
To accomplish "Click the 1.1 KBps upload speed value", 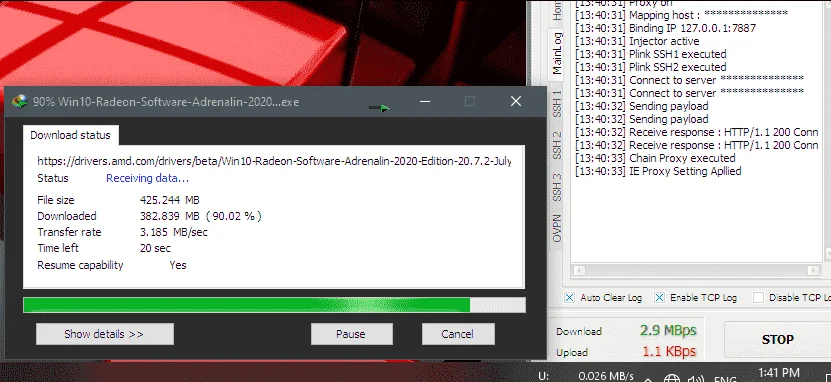I will 669,351.
